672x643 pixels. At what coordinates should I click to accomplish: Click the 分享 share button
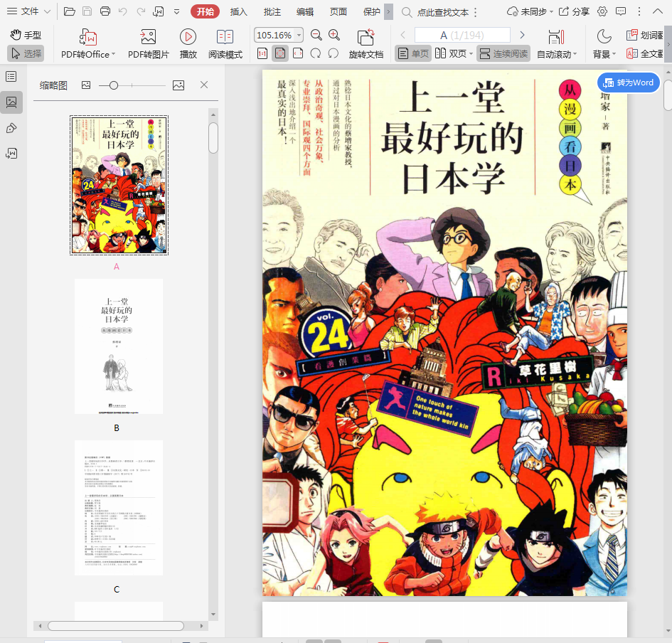[x=574, y=11]
